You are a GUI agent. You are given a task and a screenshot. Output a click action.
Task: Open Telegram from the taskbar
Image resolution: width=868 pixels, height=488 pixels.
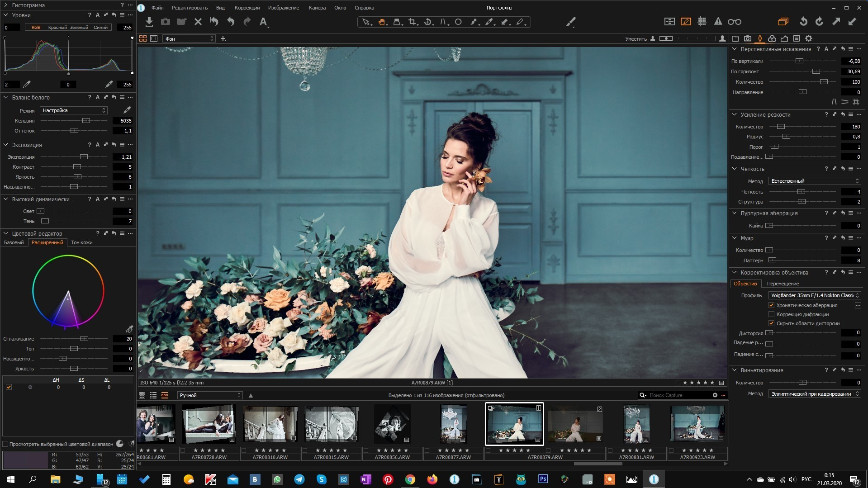[x=299, y=479]
